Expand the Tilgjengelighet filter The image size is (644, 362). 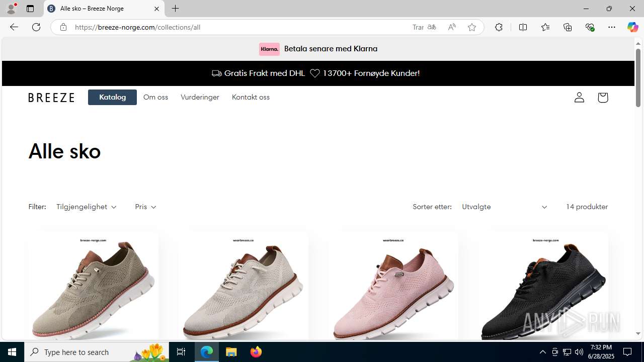coord(87,207)
